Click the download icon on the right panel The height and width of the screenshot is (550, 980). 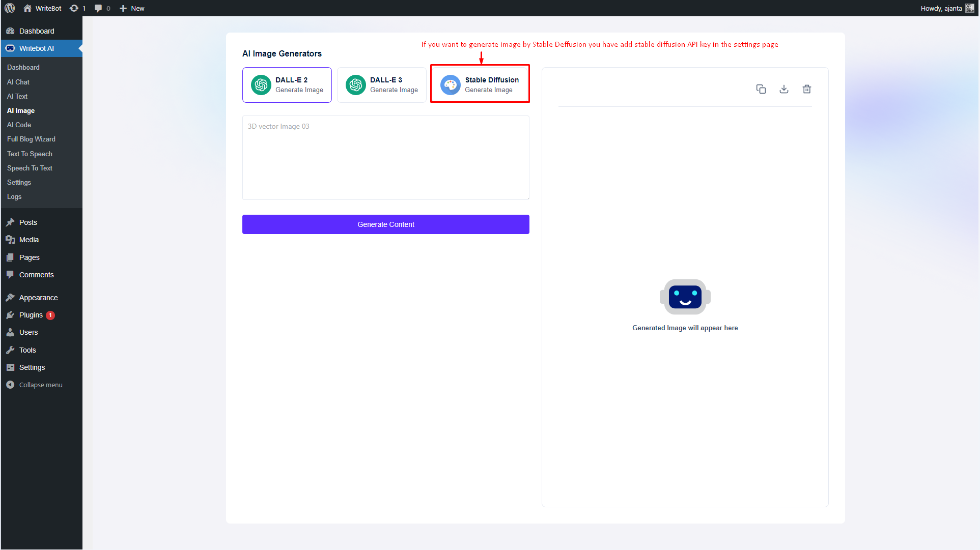(x=784, y=89)
